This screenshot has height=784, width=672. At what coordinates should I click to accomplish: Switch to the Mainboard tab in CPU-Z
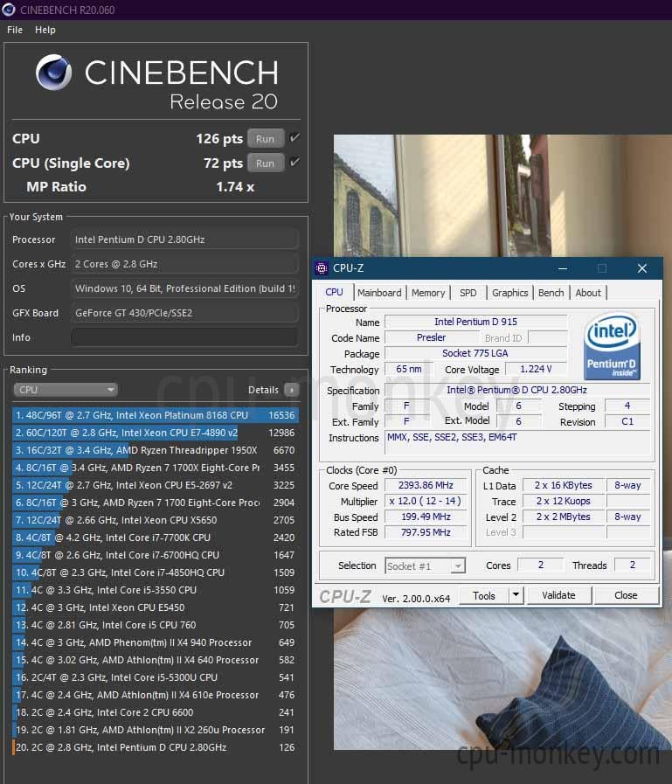379,293
